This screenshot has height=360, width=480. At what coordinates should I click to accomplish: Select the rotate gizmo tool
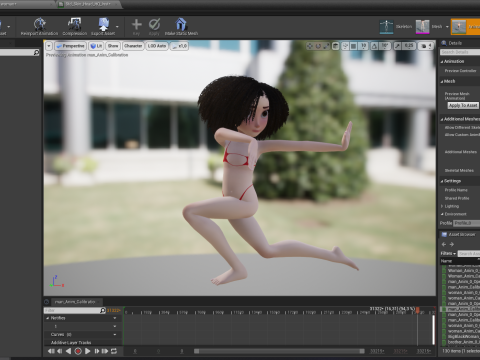[318, 46]
